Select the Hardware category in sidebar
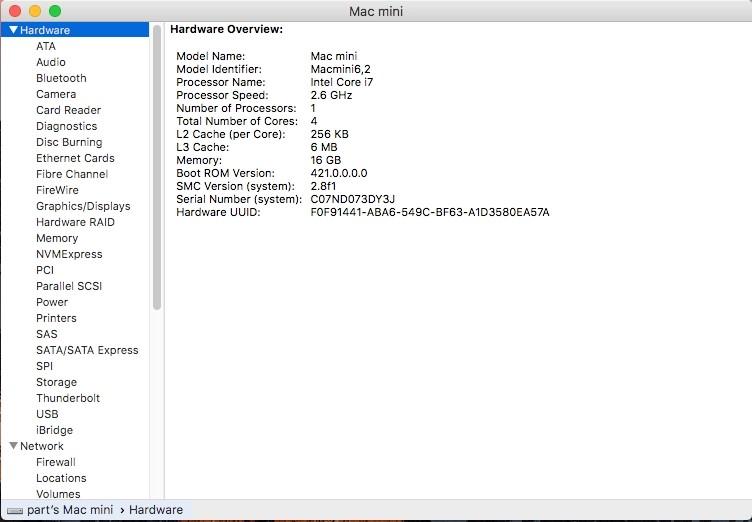This screenshot has height=522, width=752. click(75, 30)
